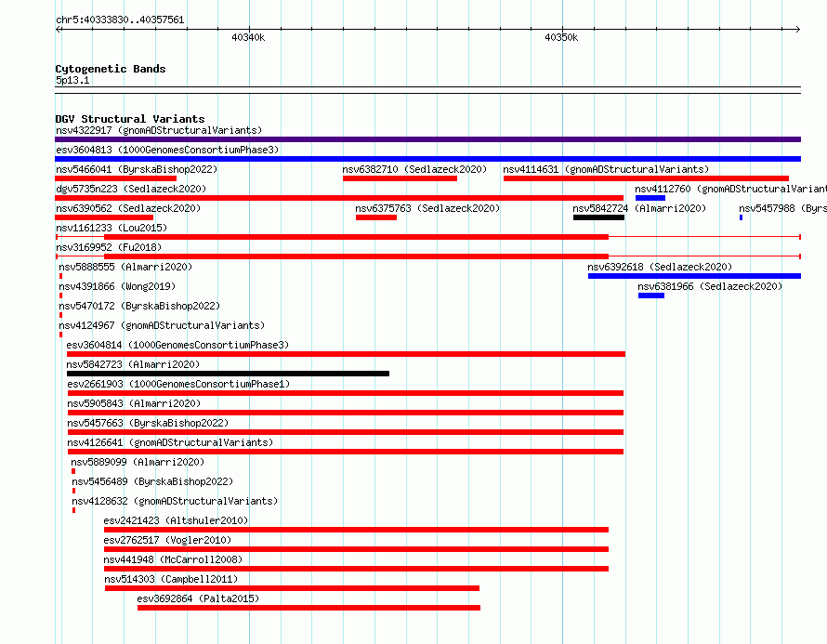Click blue nsv6392618 variant bar
The image size is (827, 644).
click(695, 276)
